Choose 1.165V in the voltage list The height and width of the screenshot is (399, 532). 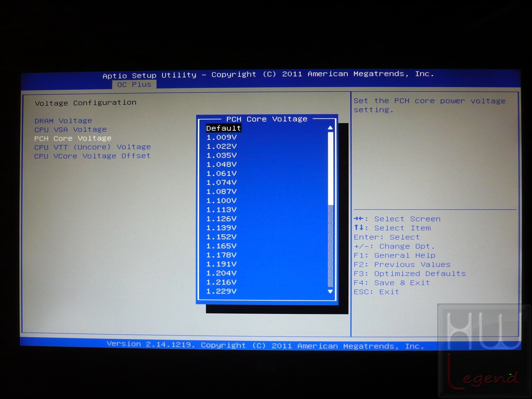pos(221,246)
